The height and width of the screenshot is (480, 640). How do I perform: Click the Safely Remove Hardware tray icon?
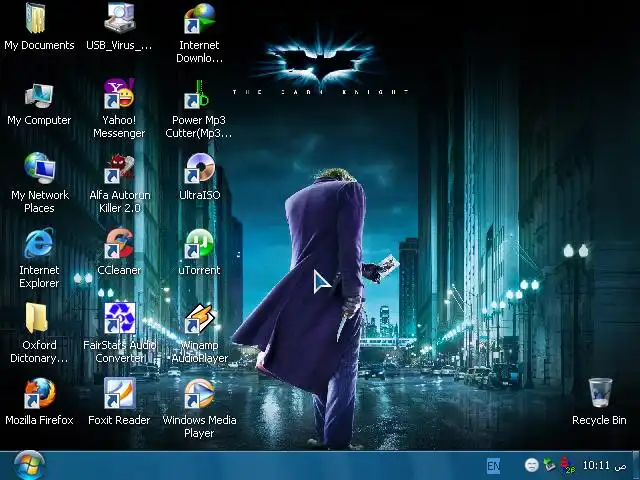[x=549, y=465]
